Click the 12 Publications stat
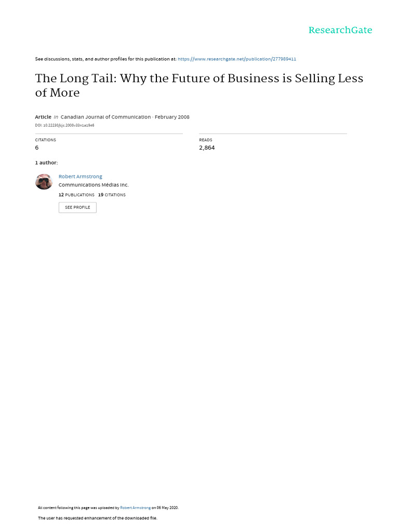 (x=76, y=195)
